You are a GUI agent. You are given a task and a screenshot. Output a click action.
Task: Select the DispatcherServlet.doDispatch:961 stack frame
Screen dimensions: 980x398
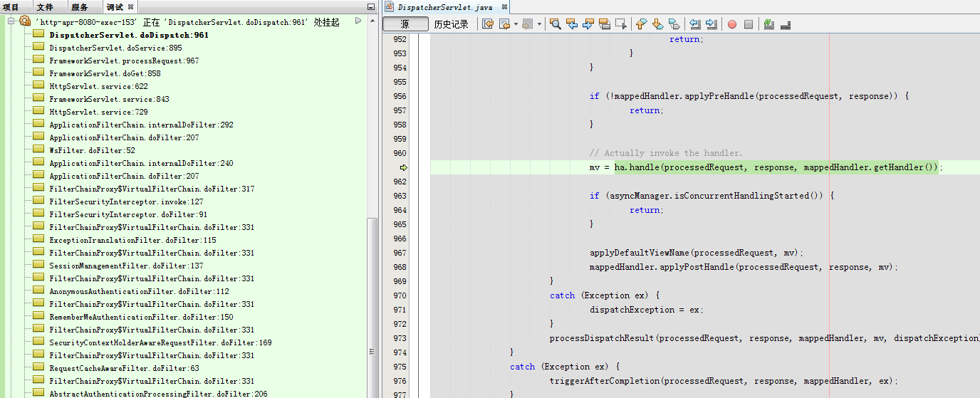coord(129,35)
